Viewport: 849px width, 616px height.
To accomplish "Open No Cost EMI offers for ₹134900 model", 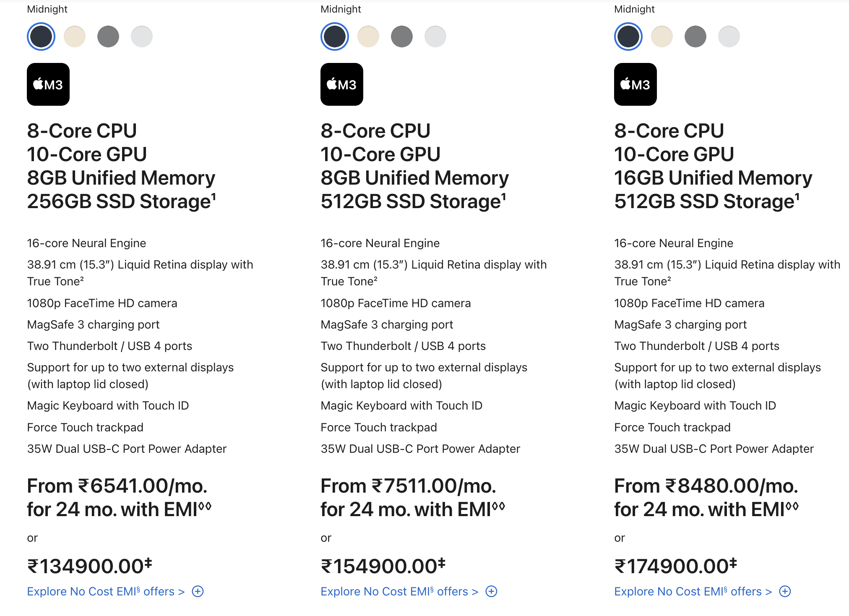I will pyautogui.click(x=106, y=592).
